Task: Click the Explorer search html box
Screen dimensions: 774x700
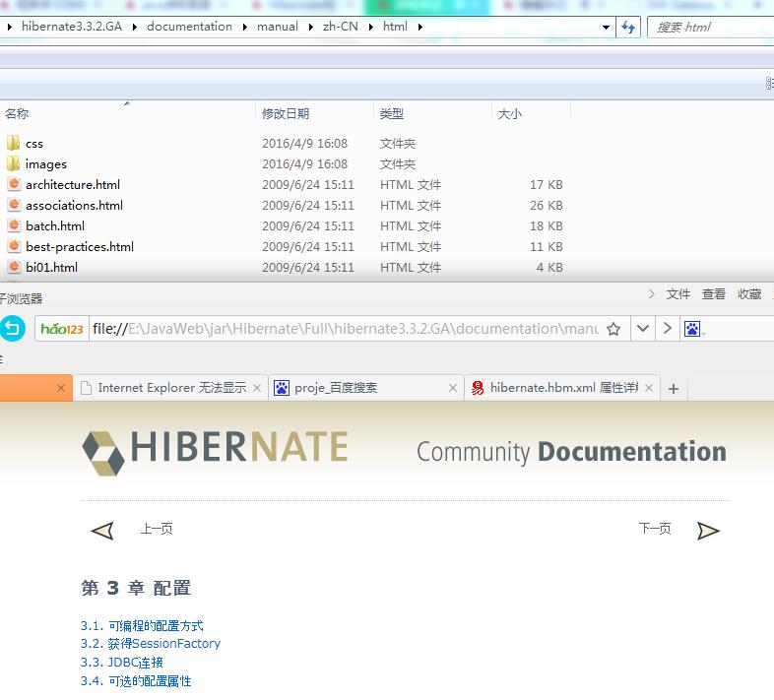Action: coord(711,28)
